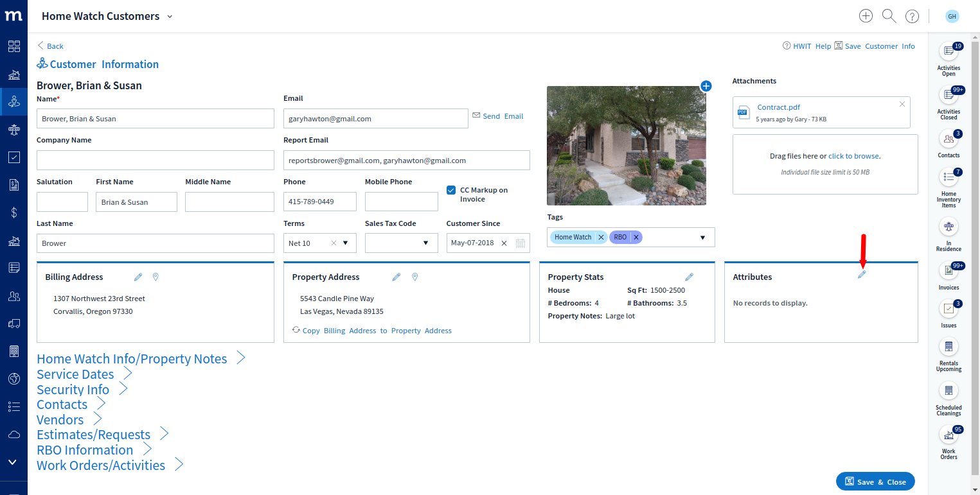The image size is (980, 495).
Task: Open Activities Open sidebar icon
Action: (949, 51)
